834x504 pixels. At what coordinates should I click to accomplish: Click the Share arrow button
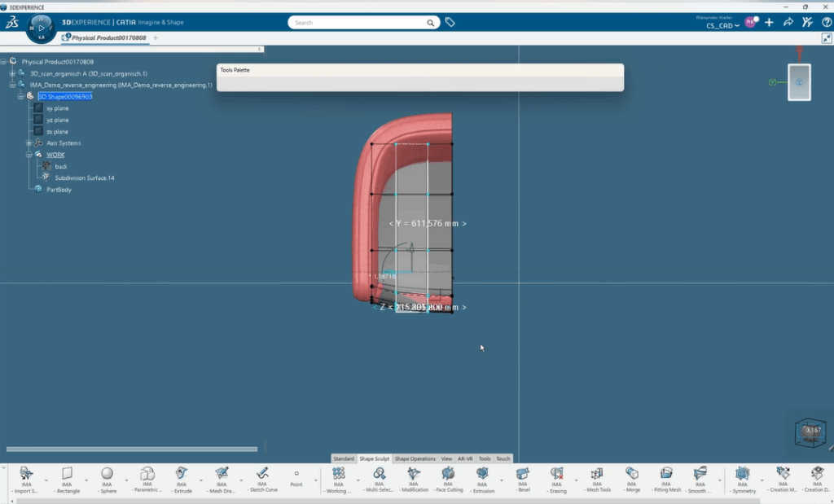tap(788, 23)
